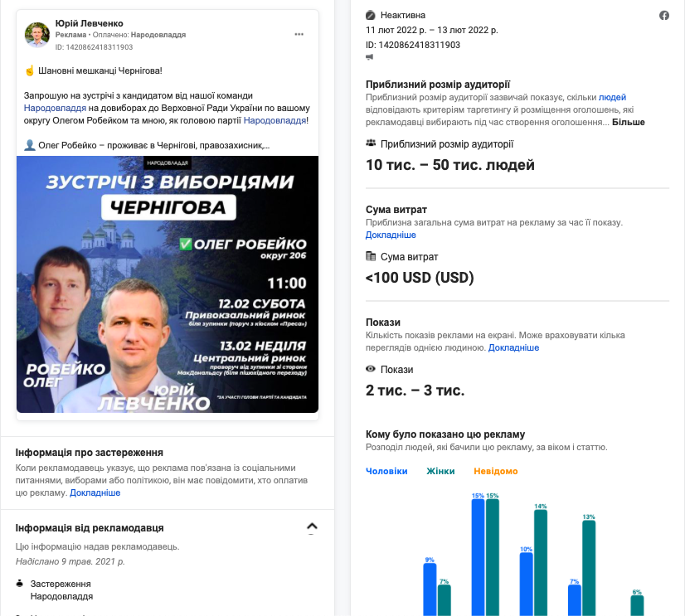Toggle the Невідомо series in chart legend
Screen dimensions: 685x616
click(495, 471)
